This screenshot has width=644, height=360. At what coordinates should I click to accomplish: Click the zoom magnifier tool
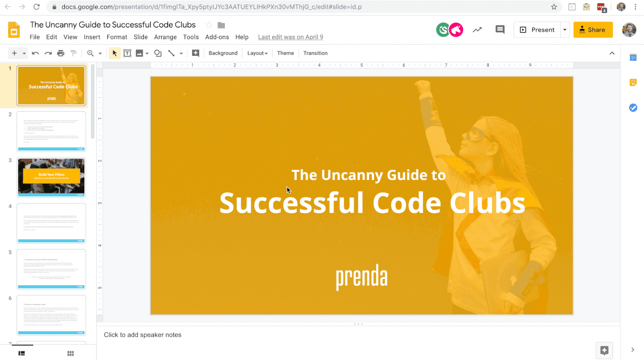tap(90, 53)
